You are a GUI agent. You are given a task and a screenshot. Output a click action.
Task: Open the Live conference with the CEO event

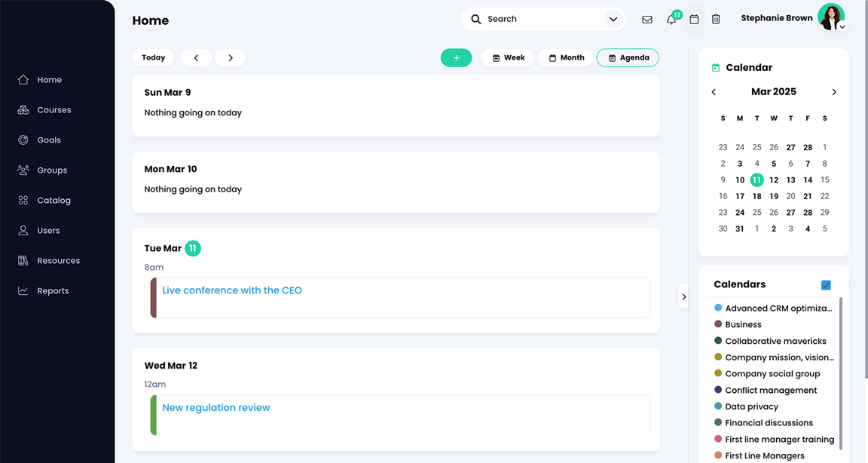(231, 290)
